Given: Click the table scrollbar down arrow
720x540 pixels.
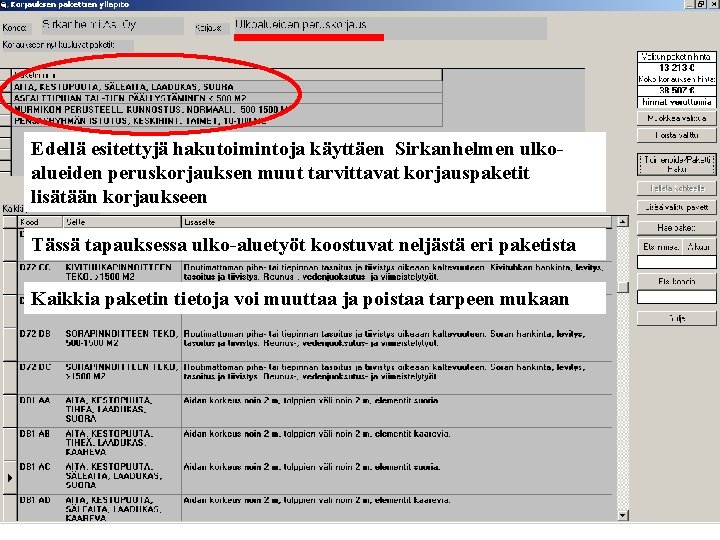Looking at the screenshot, I should click(622, 516).
